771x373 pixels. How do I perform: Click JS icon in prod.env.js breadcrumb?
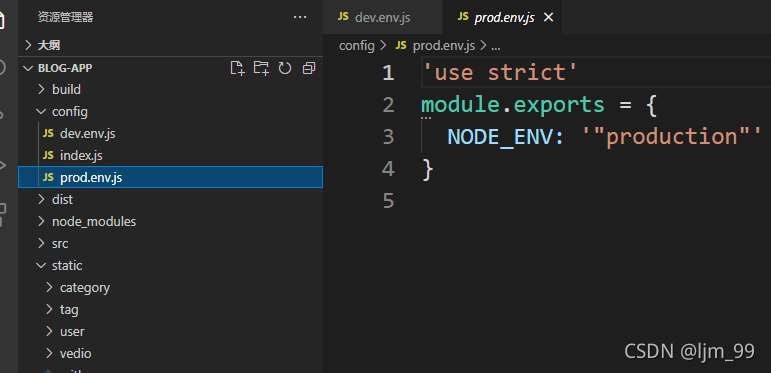pos(401,46)
